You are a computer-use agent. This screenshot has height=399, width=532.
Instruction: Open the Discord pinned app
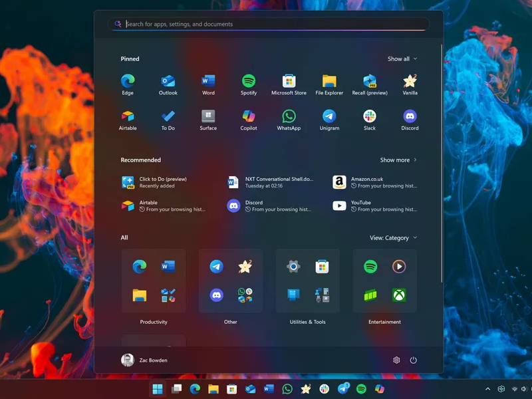tap(410, 120)
